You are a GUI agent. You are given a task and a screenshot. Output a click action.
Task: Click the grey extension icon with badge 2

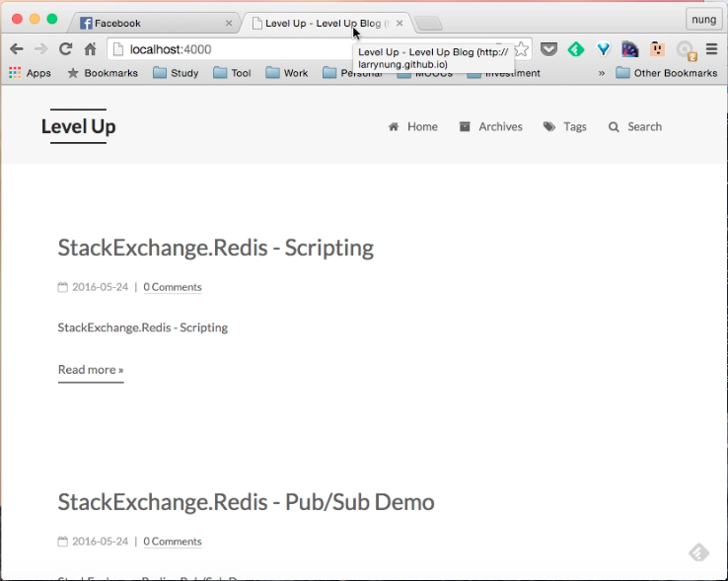coord(686,50)
